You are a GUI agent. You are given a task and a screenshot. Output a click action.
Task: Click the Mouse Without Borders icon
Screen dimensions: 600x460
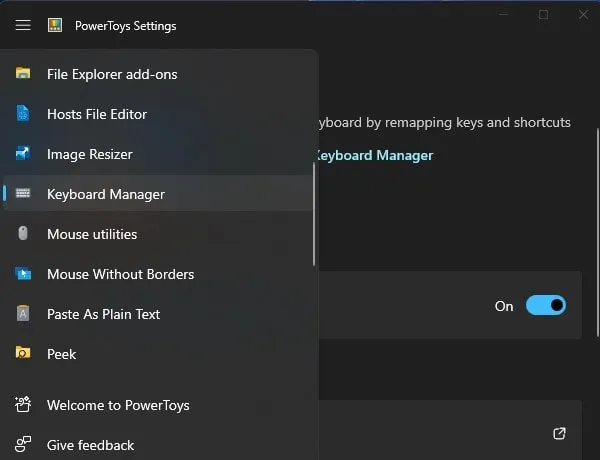(23, 274)
